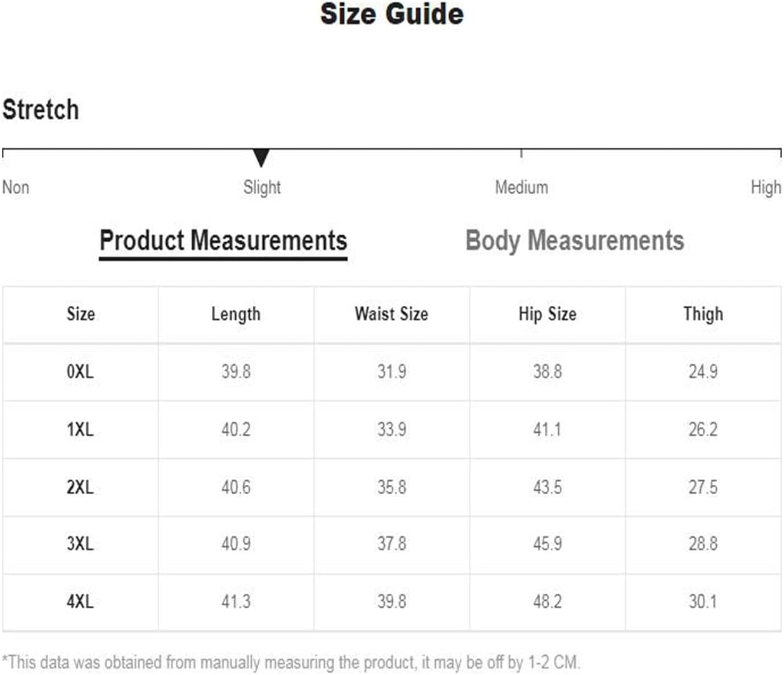Select the 4XL size row label
Screen dimensions: 784x675
click(x=80, y=601)
